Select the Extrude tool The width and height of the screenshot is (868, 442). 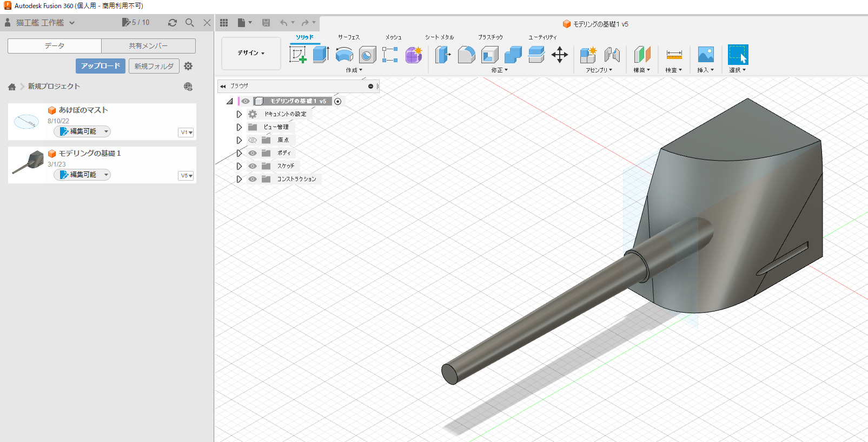(x=321, y=55)
